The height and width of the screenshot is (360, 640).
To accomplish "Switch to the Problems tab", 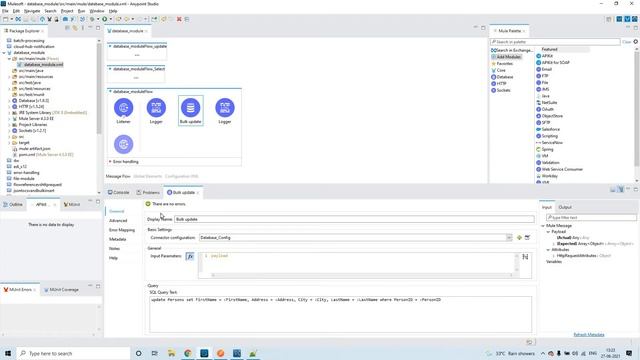I will tap(148, 192).
